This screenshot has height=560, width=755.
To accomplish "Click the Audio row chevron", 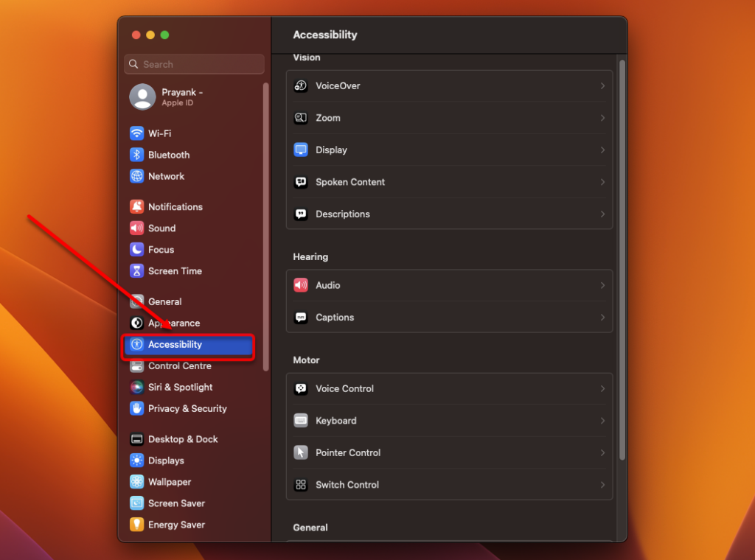I will click(x=602, y=285).
